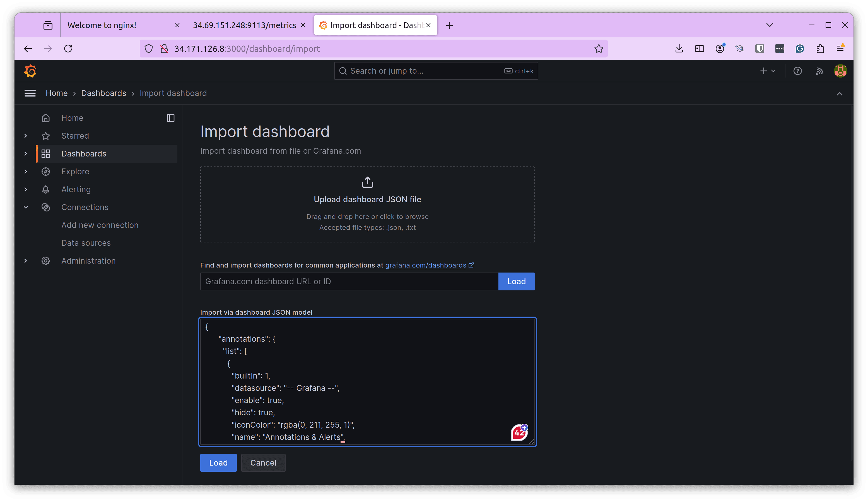
Task: Click the Administration gear icon
Action: tap(46, 261)
